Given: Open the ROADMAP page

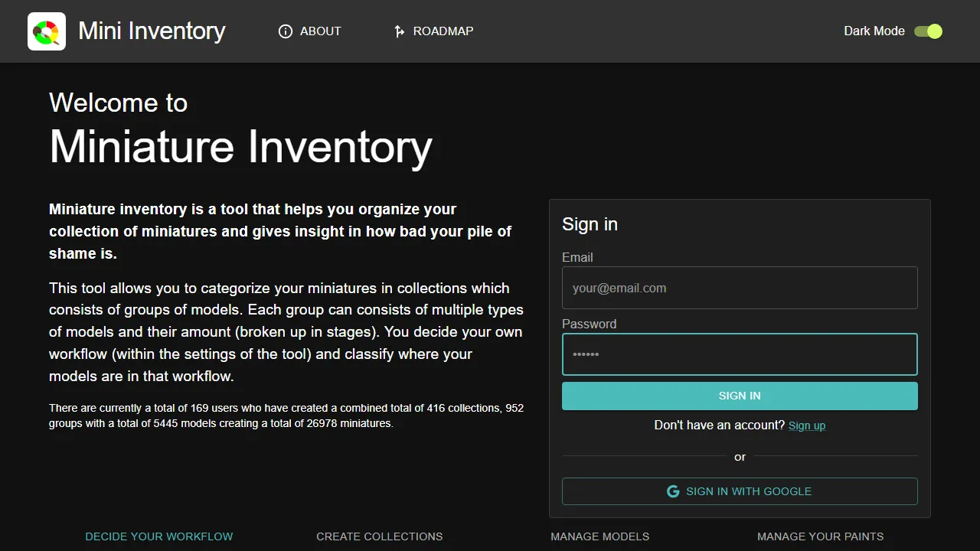Looking at the screenshot, I should 443,31.
